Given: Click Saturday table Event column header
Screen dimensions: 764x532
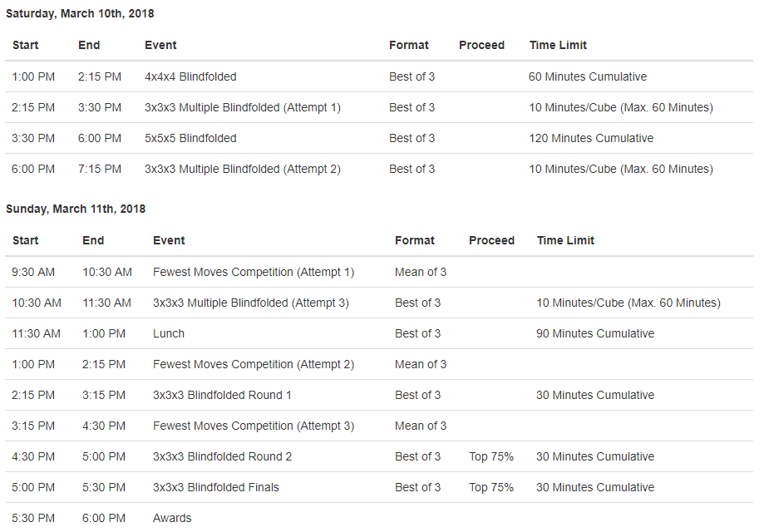Looking at the screenshot, I should coord(160,46).
